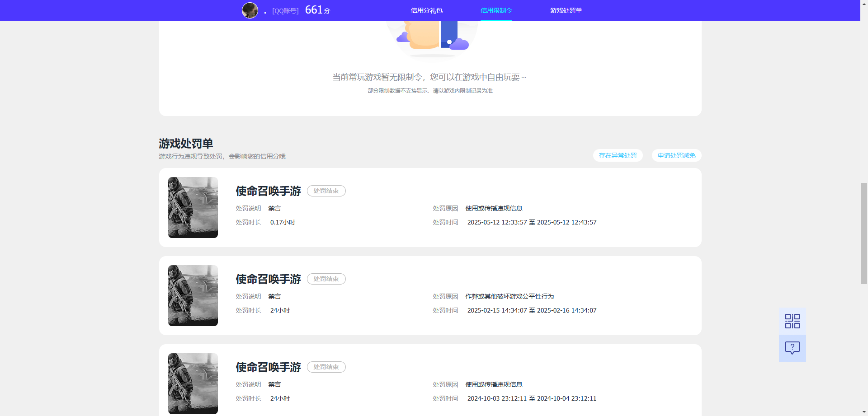The image size is (868, 416).
Task: Click the 0.17小时 duration value
Action: pyautogui.click(x=283, y=222)
